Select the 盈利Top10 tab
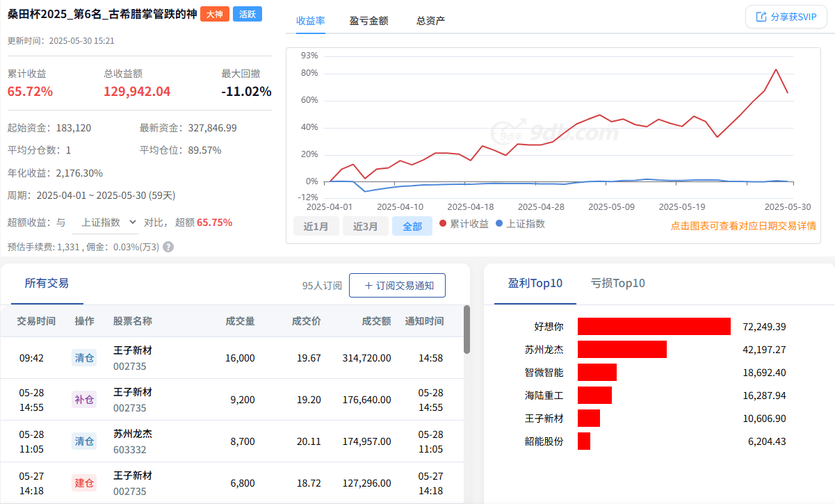The width and height of the screenshot is (835, 504). (535, 284)
